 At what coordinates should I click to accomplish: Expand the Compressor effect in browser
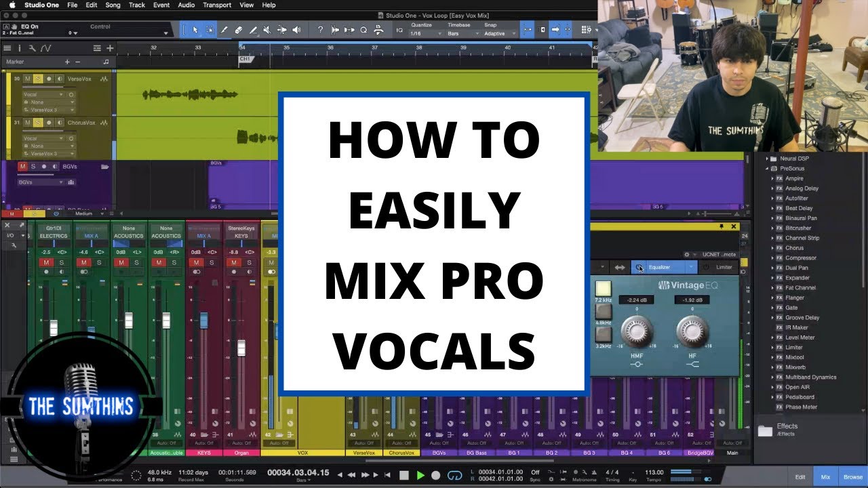[772, 258]
